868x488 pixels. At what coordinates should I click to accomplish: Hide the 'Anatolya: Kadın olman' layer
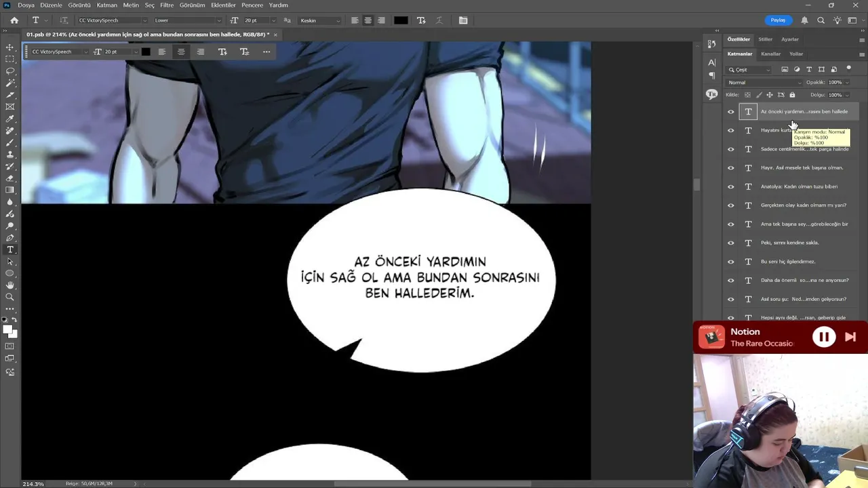(x=731, y=186)
